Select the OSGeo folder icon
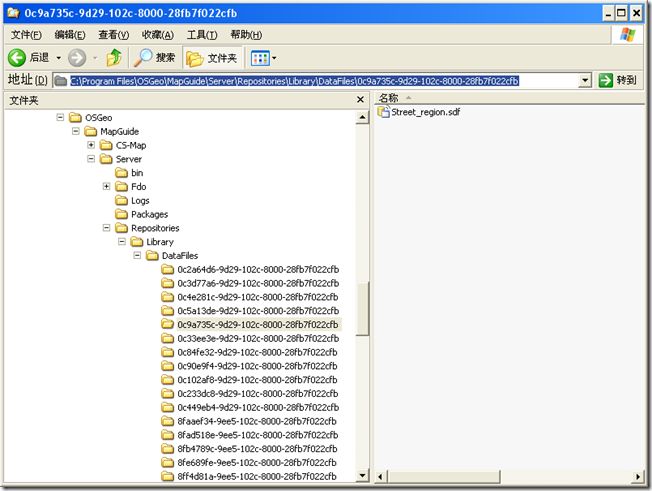Screen dimensions: 652x491 click(75, 118)
